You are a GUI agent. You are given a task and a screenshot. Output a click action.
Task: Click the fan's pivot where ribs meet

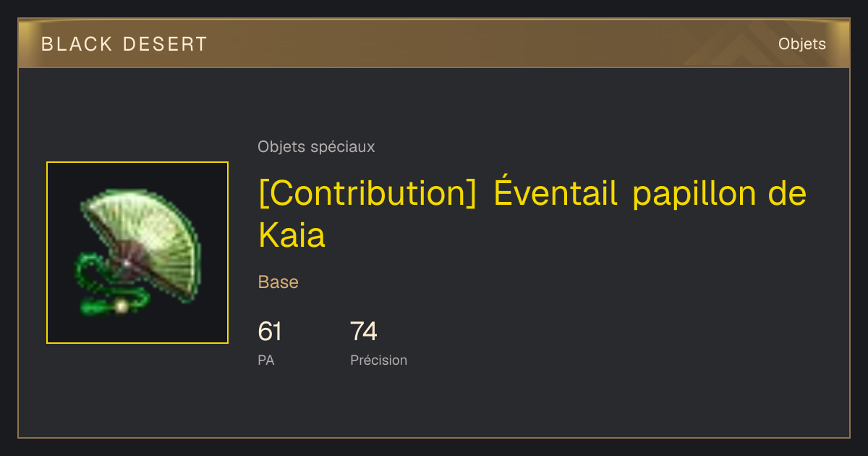tap(127, 262)
